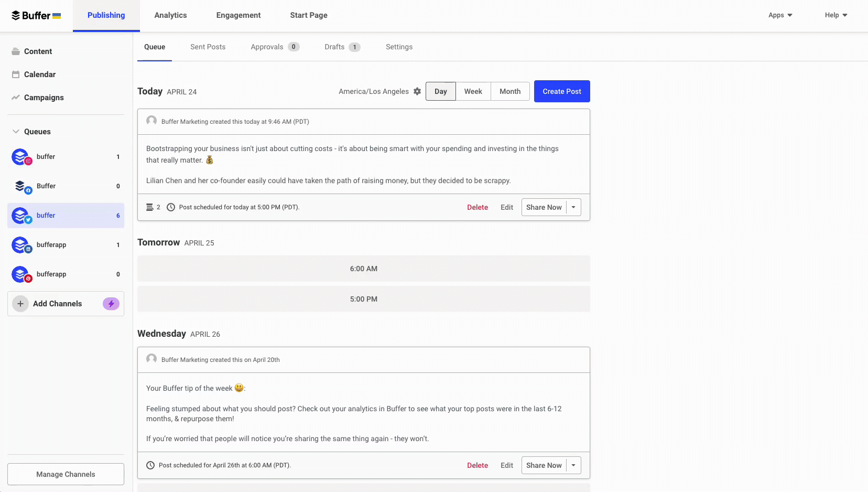Switch to the Analytics tab

pyautogui.click(x=170, y=15)
